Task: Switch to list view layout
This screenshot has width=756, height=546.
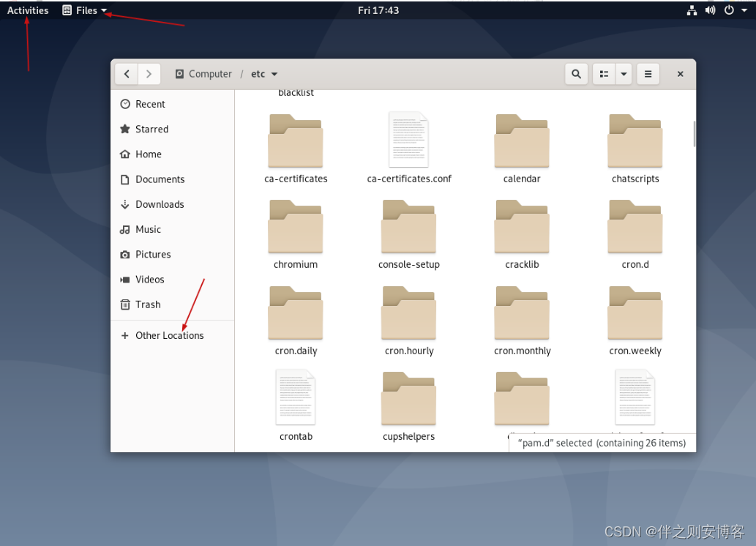Action: pos(604,74)
